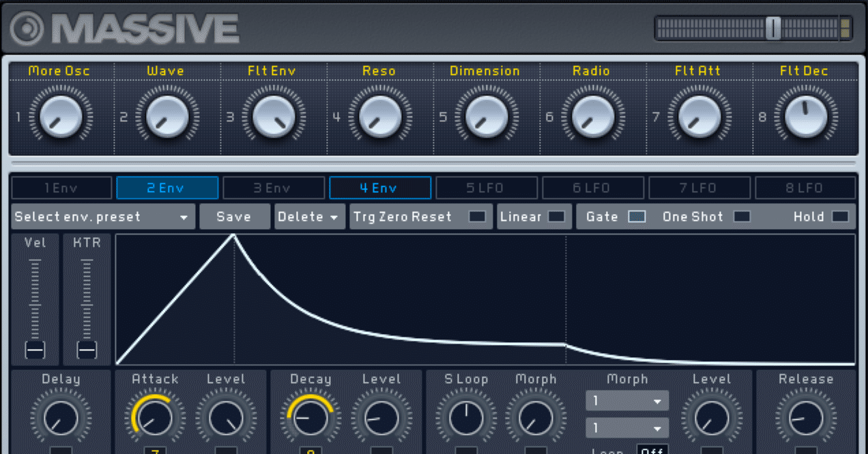Open the first Morph dropdown
Image resolution: width=868 pixels, height=454 pixels.
point(627,401)
